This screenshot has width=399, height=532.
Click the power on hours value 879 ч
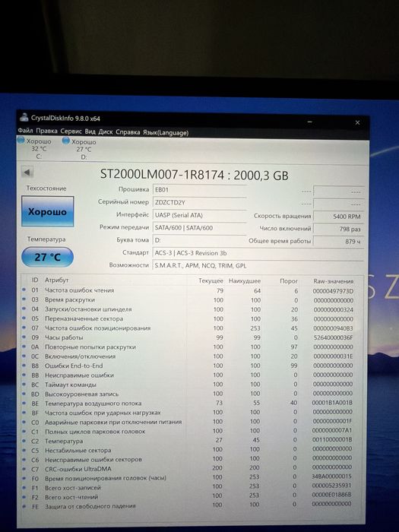click(338, 242)
